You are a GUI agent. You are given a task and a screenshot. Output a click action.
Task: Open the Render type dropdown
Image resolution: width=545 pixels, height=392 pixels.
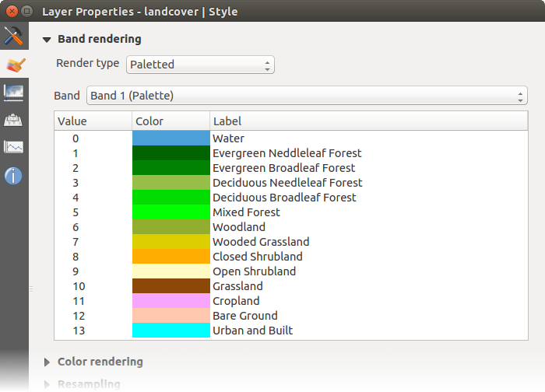200,65
